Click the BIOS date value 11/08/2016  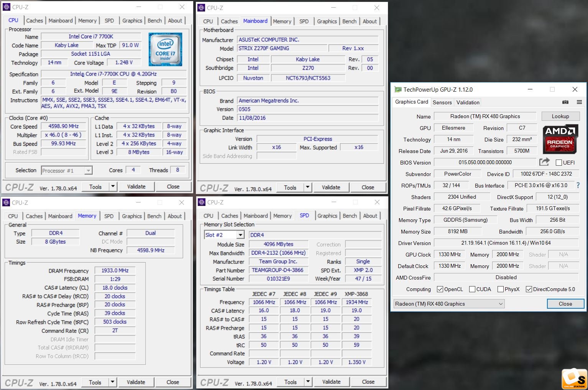tap(307, 118)
